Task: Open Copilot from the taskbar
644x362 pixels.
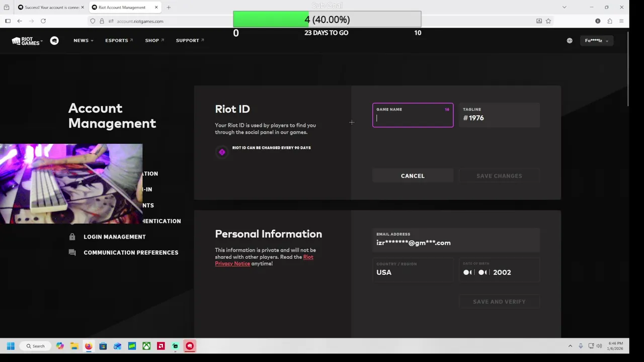Action: 60,346
